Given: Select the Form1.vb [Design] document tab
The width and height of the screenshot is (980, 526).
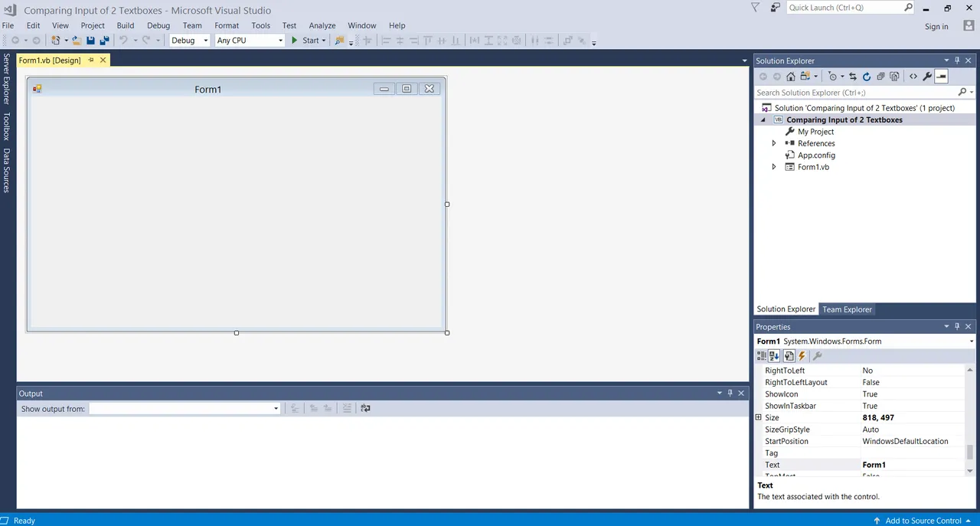Looking at the screenshot, I should point(50,60).
